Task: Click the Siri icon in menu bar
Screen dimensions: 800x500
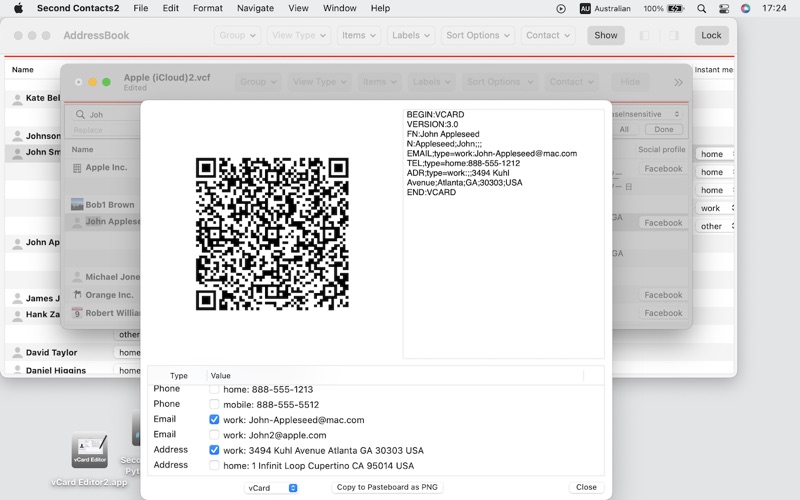Action: [x=745, y=8]
